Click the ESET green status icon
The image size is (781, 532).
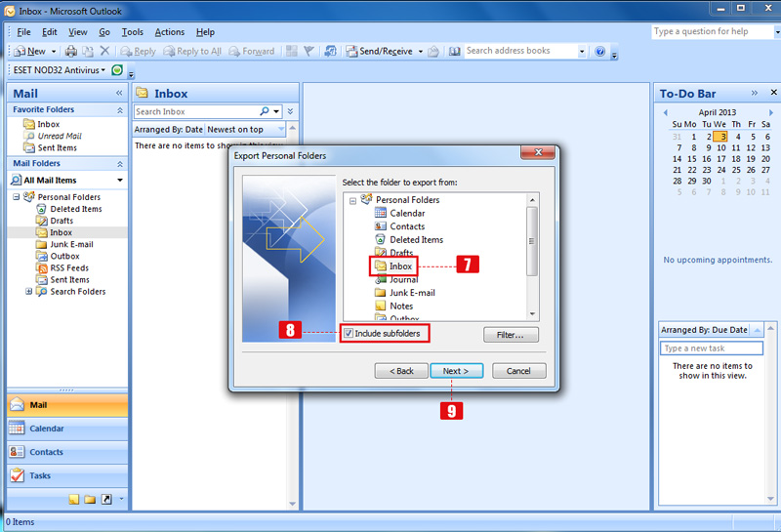point(117,70)
